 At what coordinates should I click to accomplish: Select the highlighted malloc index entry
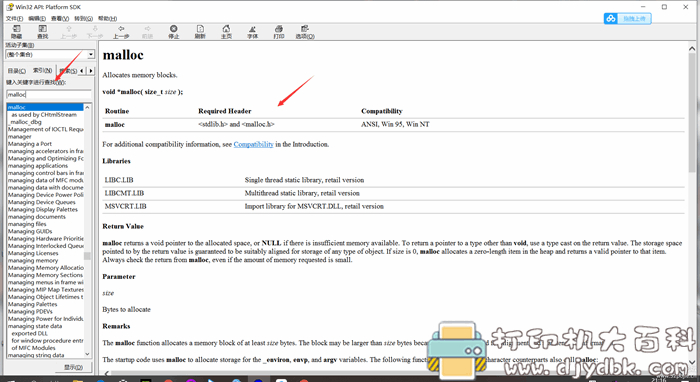click(x=45, y=107)
